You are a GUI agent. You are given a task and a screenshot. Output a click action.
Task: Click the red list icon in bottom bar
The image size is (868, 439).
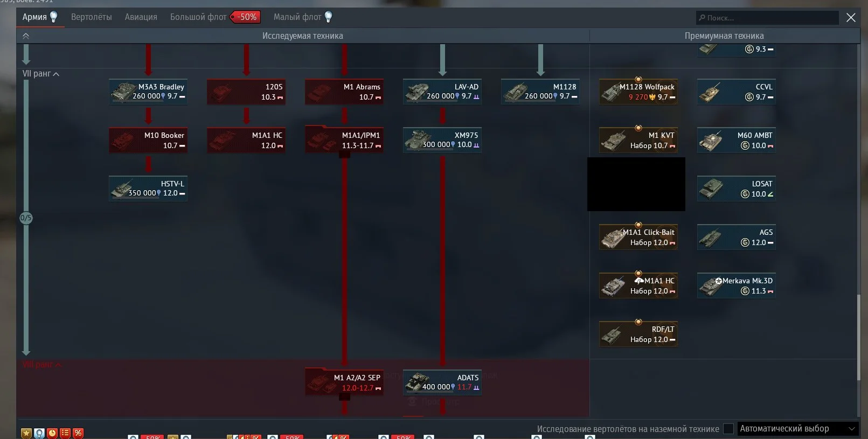(x=65, y=433)
